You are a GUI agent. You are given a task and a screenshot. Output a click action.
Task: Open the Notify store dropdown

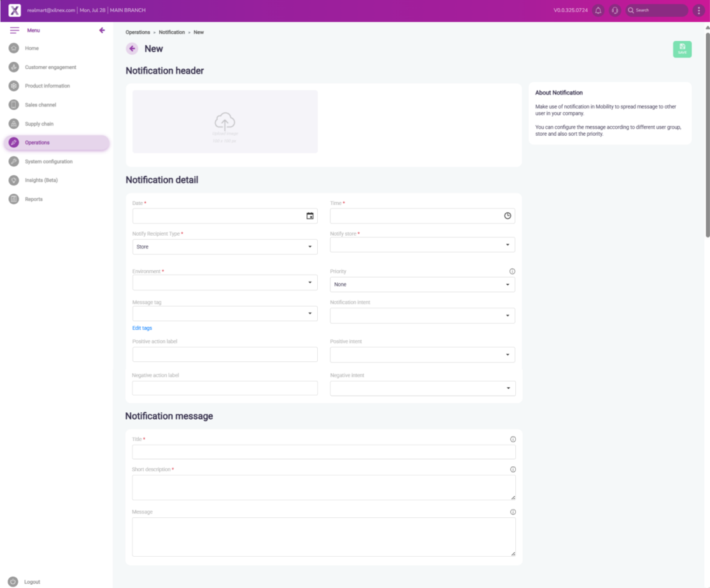pyautogui.click(x=422, y=245)
